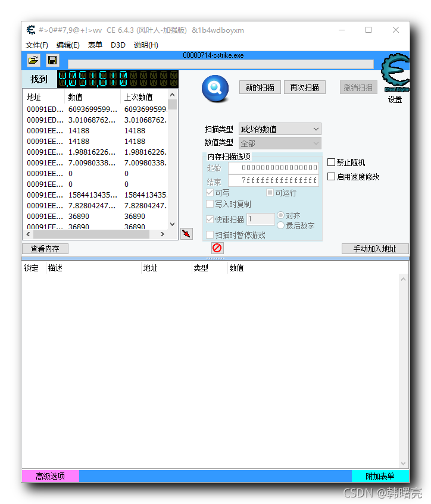
Task: Click the 锁定 column header
Action: (x=31, y=268)
